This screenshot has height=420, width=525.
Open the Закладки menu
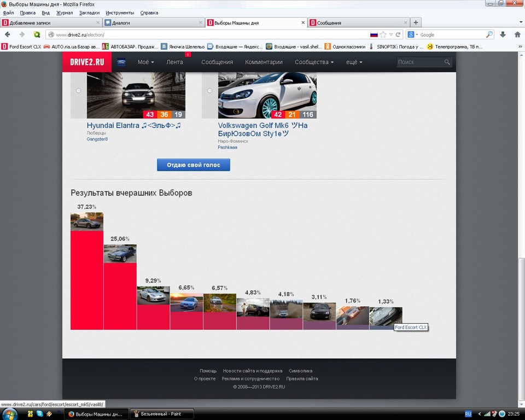[x=89, y=13]
